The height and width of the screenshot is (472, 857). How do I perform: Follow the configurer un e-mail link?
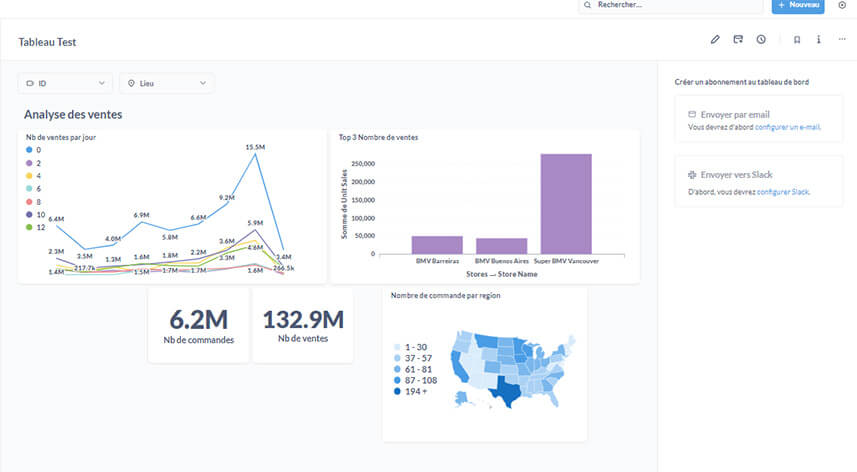coord(788,127)
